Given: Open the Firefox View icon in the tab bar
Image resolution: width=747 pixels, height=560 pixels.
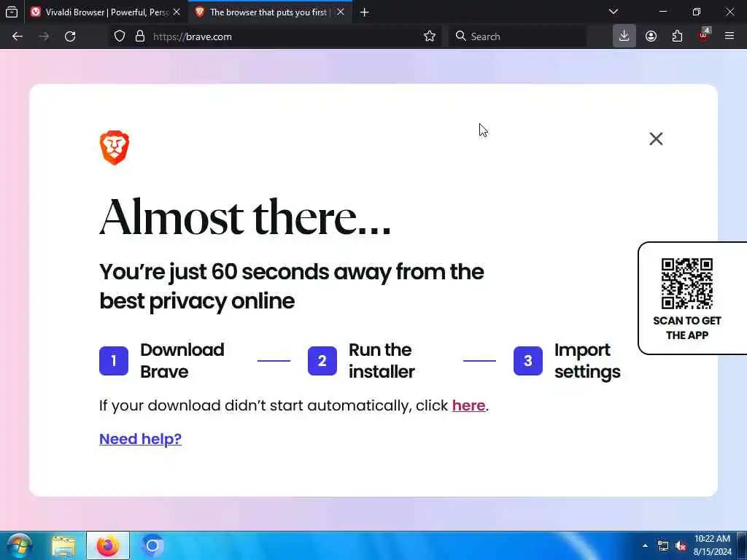Looking at the screenshot, I should (x=12, y=12).
